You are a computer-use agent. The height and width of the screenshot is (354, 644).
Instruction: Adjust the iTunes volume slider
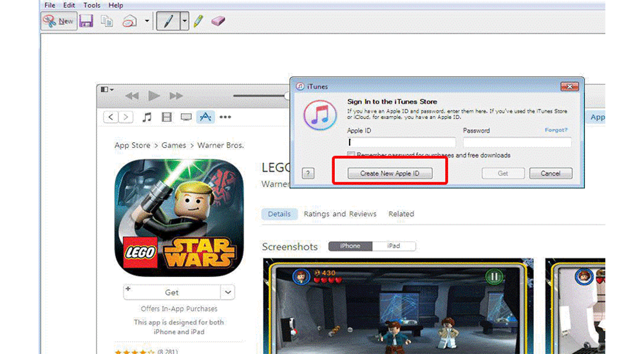point(261,96)
